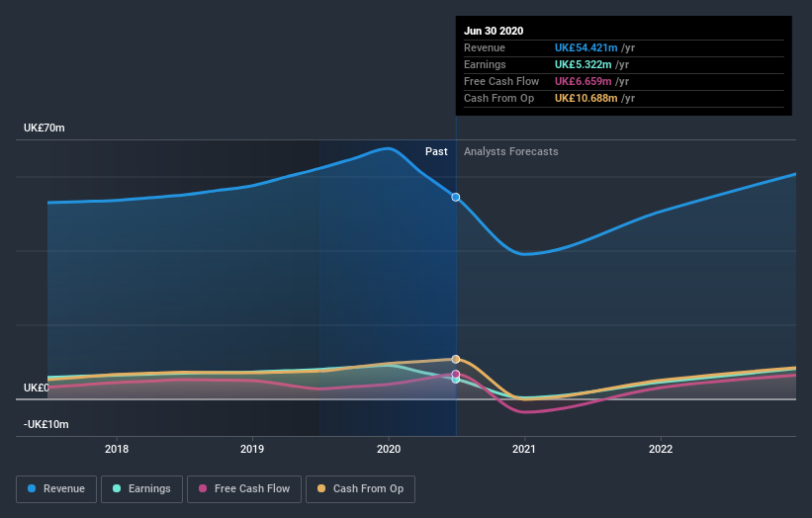Click the UK£6.659m free cash flow value
Image resolution: width=812 pixels, height=518 pixels.
pyautogui.click(x=584, y=81)
